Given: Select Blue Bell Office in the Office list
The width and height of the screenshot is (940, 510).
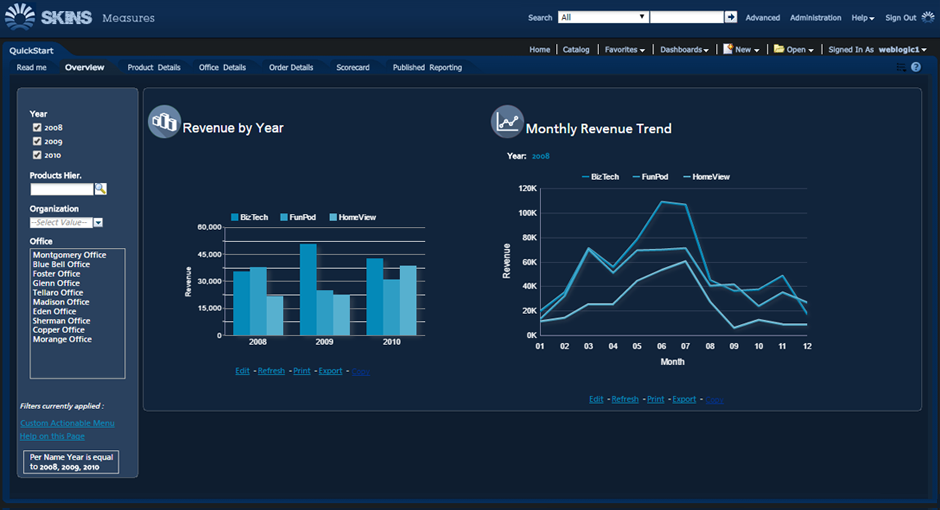Looking at the screenshot, I should [x=61, y=264].
